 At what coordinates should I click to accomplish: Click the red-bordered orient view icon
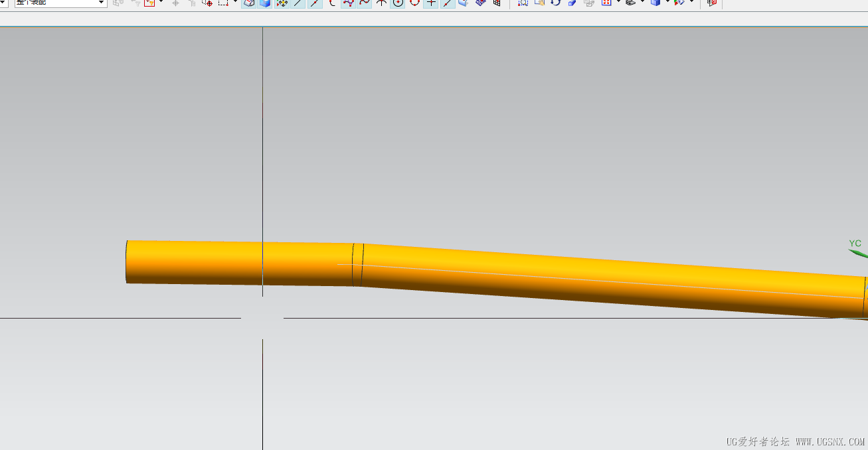[606, 3]
